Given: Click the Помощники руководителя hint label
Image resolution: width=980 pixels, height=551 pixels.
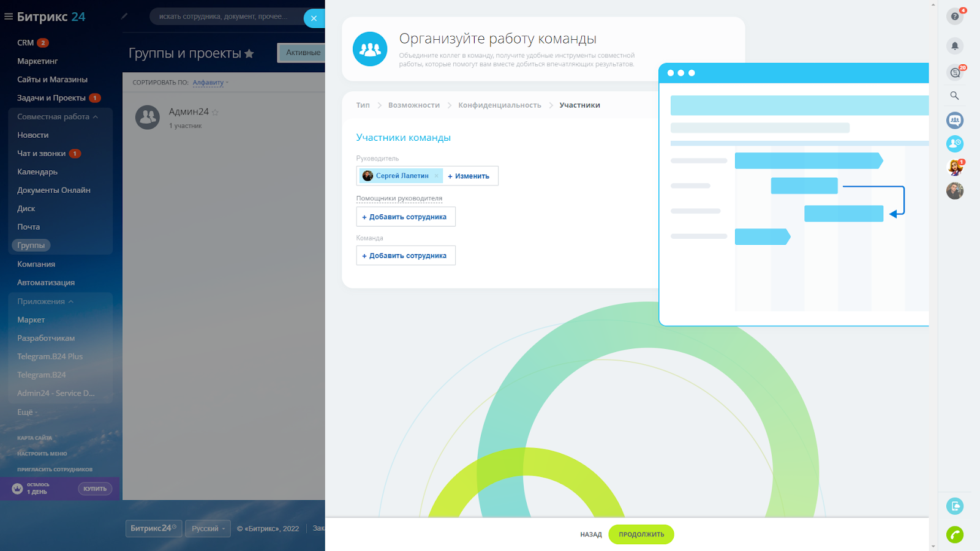Looking at the screenshot, I should (x=399, y=198).
